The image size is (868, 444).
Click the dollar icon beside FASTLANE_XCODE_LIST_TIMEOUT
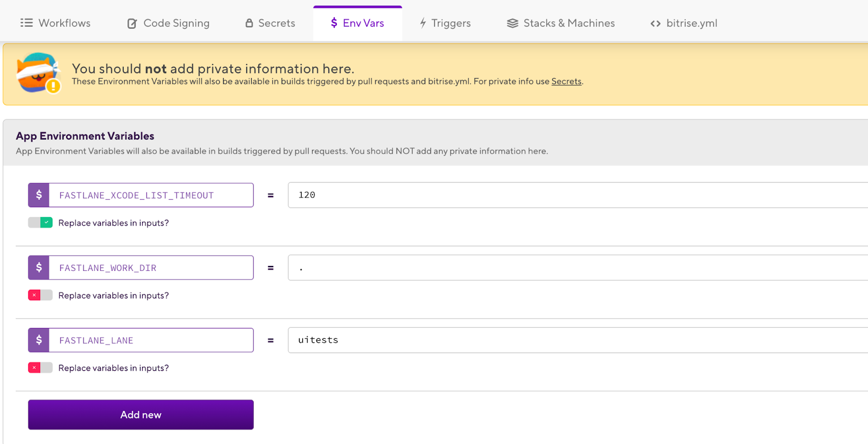click(x=39, y=195)
